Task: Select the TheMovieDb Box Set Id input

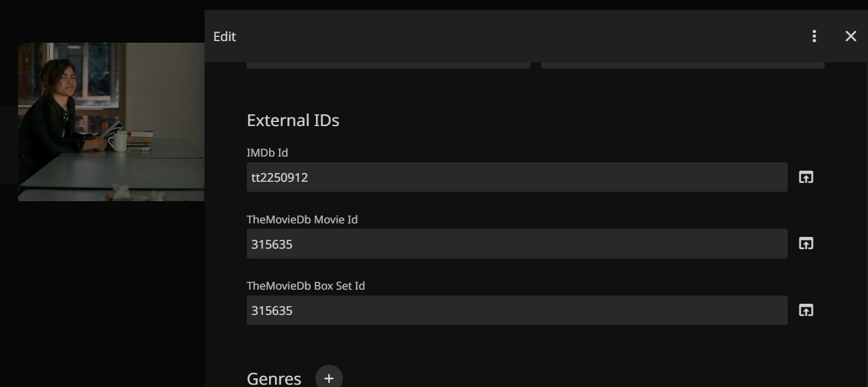Action: coord(516,310)
